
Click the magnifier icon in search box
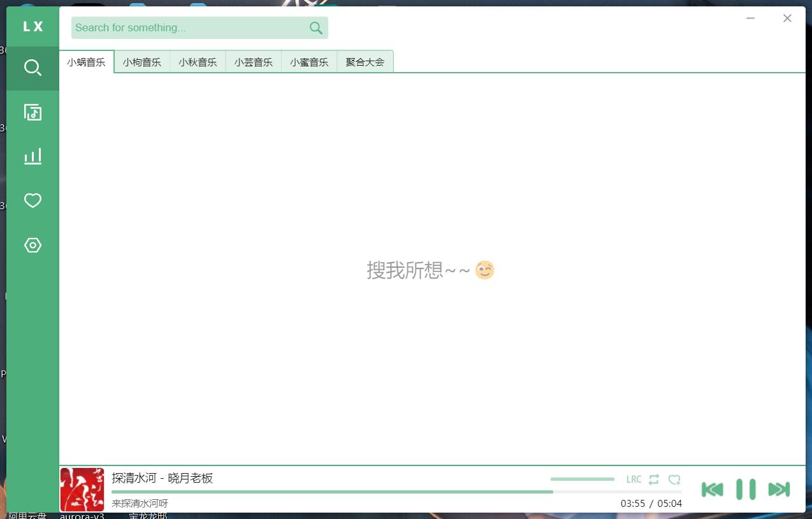coord(315,27)
